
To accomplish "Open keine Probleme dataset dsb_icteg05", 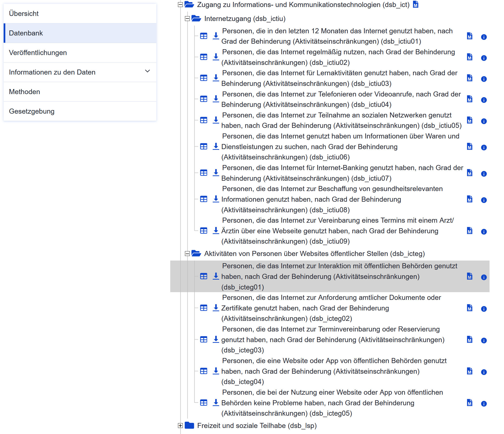I will [332, 403].
